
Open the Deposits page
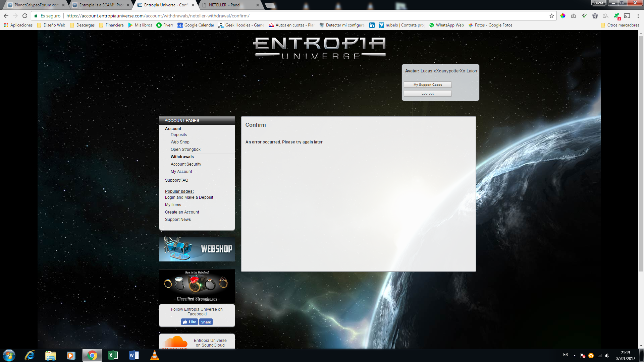tap(179, 135)
